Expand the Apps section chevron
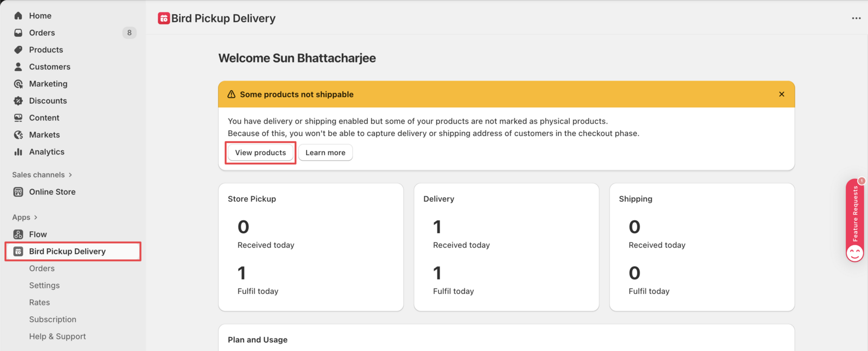The width and height of the screenshot is (868, 351). 36,217
